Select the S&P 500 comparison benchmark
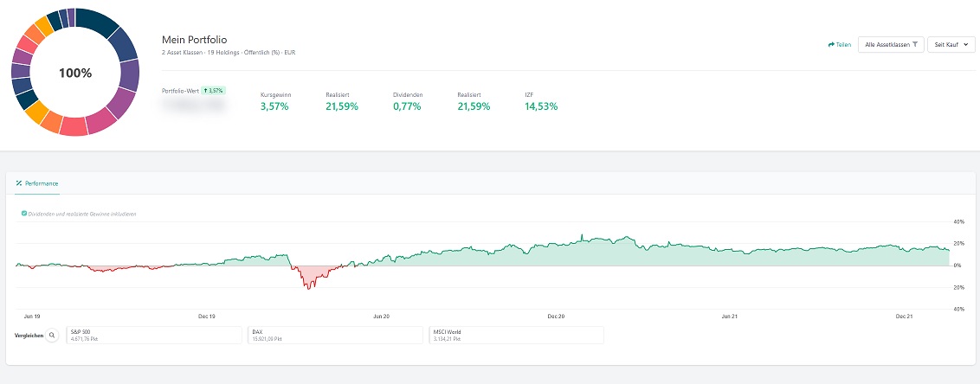Image resolution: width=980 pixels, height=384 pixels. (152, 335)
